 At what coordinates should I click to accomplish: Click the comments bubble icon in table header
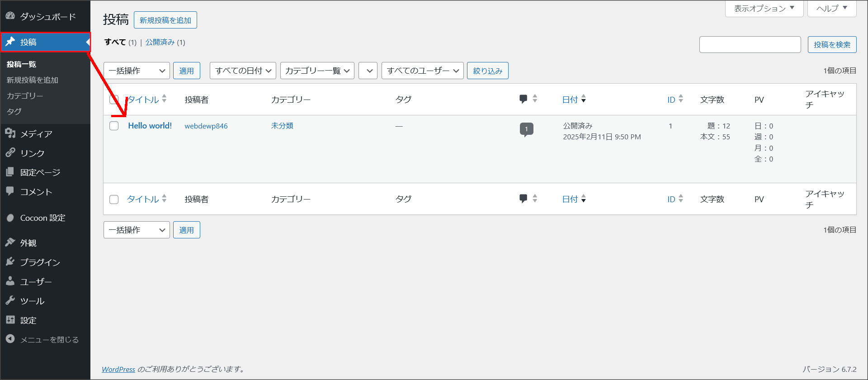point(524,99)
